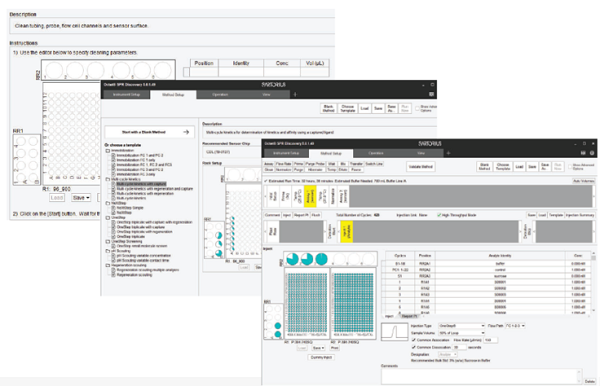Screen dimensions: 600x386
Task: Open the Immobilization FC 1 and FC 2 template
Action: (139, 155)
